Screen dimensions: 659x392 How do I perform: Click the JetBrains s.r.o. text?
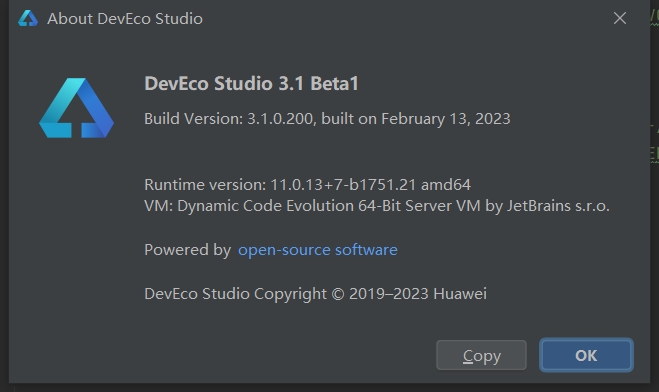point(558,206)
